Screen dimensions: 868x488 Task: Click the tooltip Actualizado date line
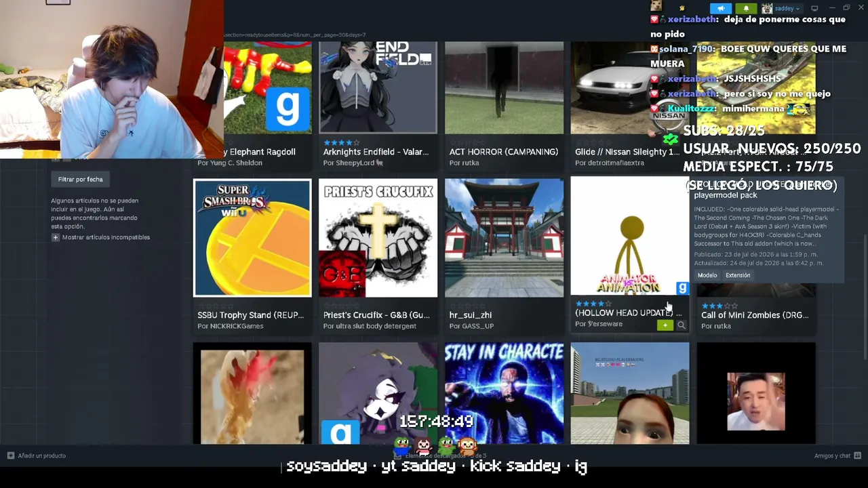click(x=759, y=263)
